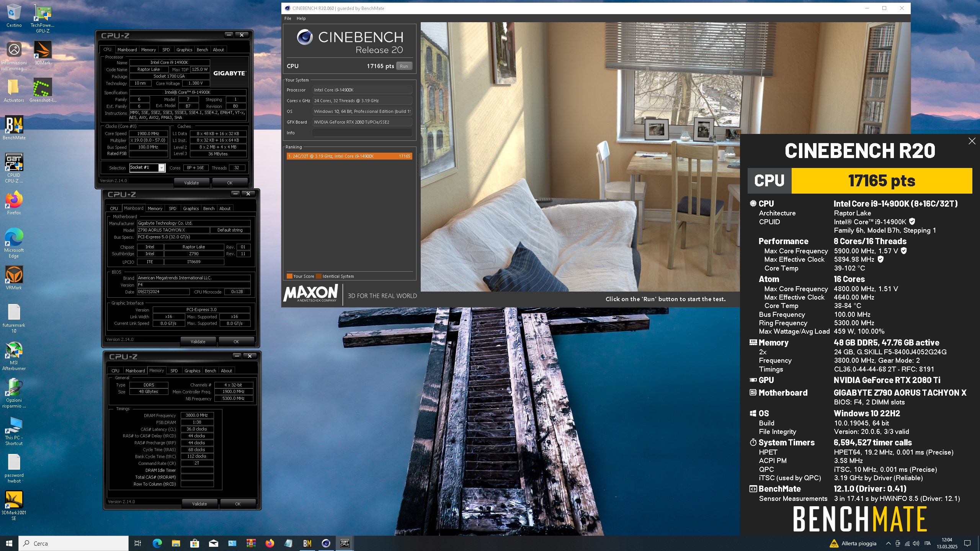
Task: Select Informazioni sull'immagine desktop icon
Action: 14,56
